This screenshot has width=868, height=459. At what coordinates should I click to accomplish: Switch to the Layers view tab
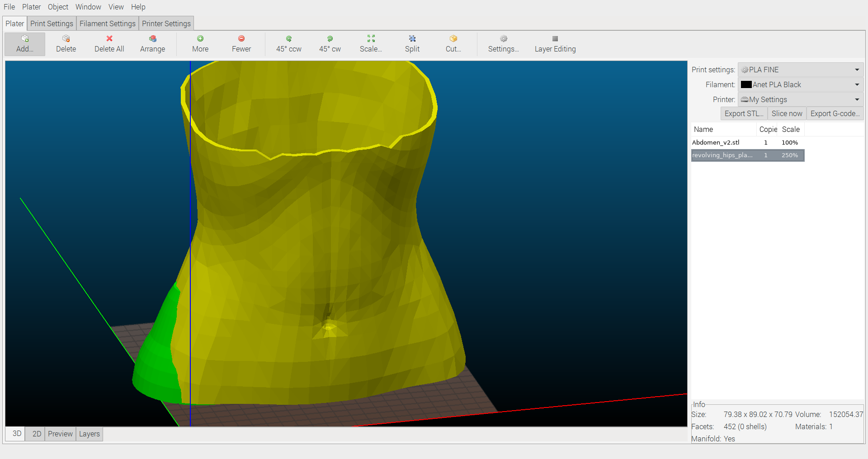tap(90, 434)
